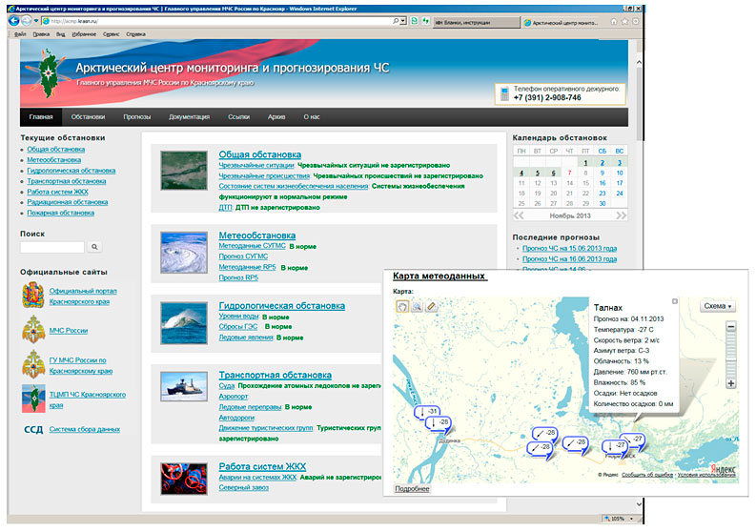756x532 pixels.
Task: Close the Талнах weather info balloon
Action: tap(674, 302)
